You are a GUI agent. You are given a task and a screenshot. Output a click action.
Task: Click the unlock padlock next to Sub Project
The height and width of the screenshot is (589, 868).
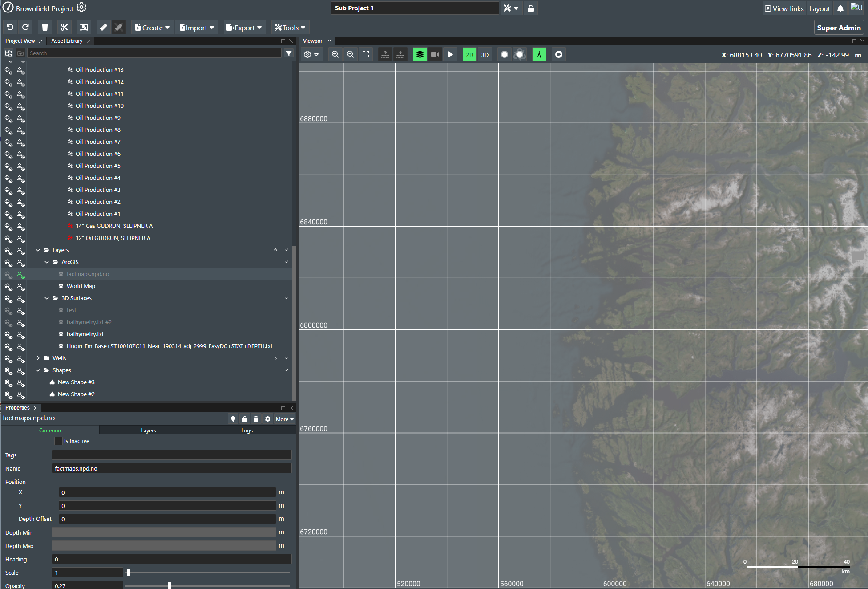531,8
